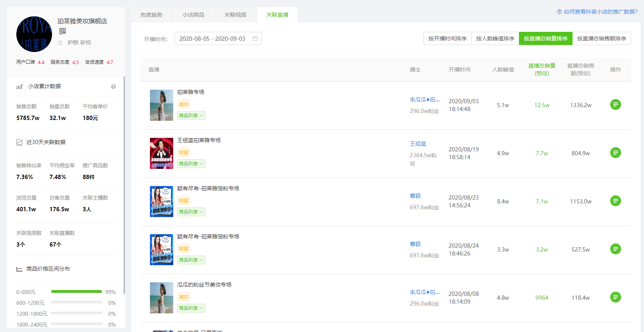Switch to the 小店商品 tab
This screenshot has height=332, width=644.
click(x=193, y=15)
